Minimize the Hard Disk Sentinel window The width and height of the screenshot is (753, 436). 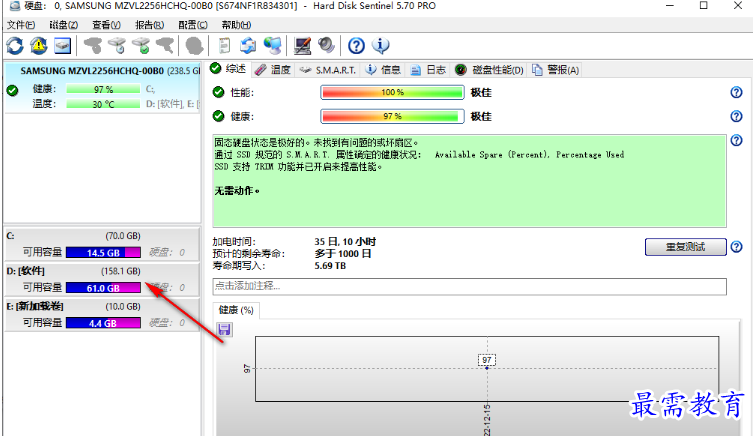(670, 6)
